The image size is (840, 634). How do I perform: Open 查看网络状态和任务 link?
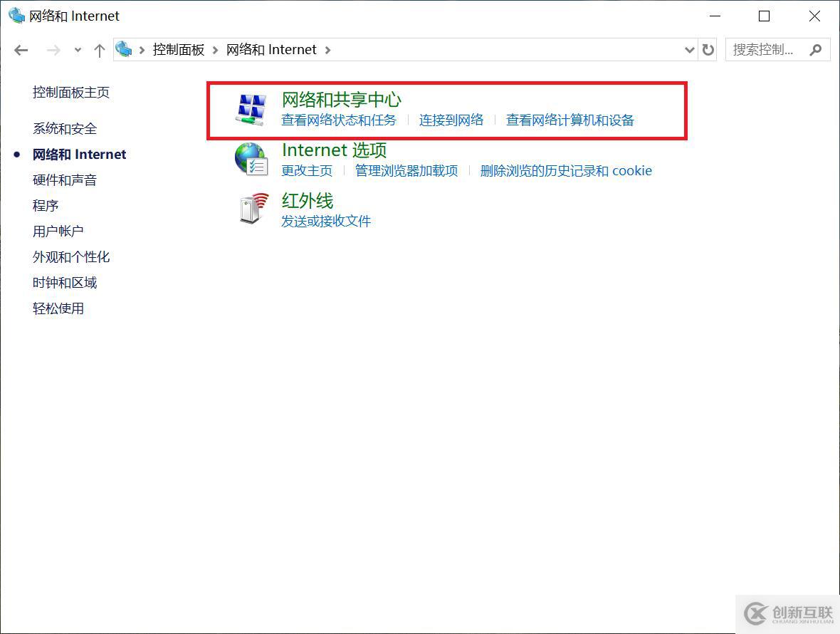pos(339,120)
